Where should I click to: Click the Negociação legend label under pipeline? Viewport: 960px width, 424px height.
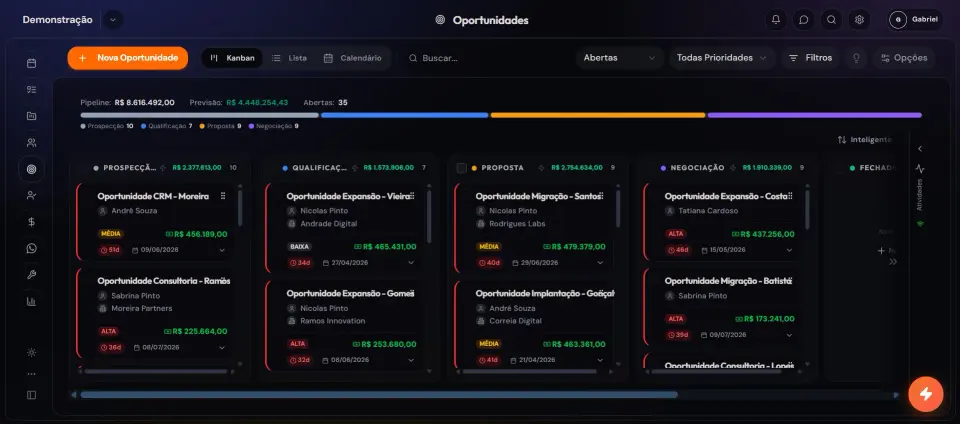click(274, 126)
